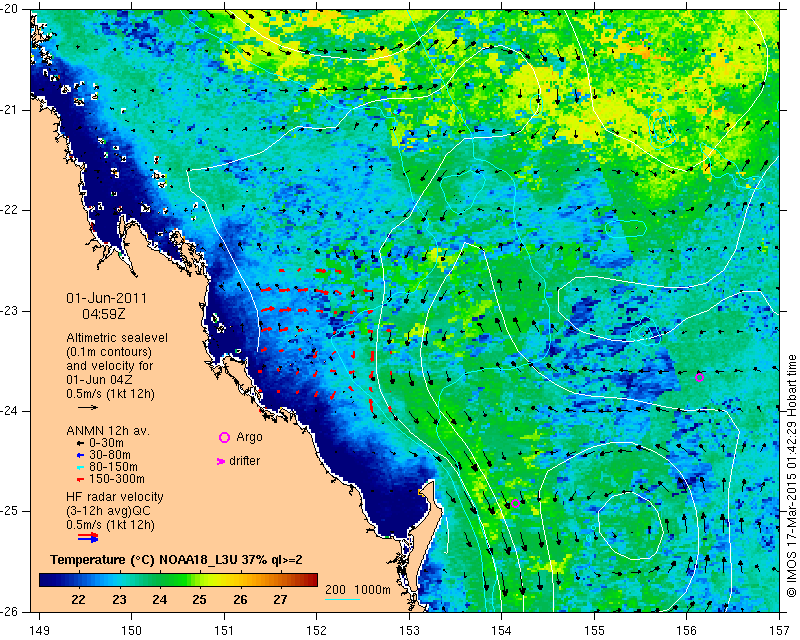This screenshot has height=640, width=800.
Task: Click the 'drifter' legend label
Action: point(244,461)
